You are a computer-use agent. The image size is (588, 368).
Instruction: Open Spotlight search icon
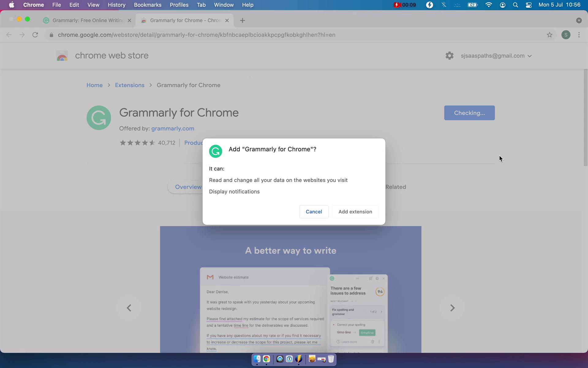click(515, 5)
